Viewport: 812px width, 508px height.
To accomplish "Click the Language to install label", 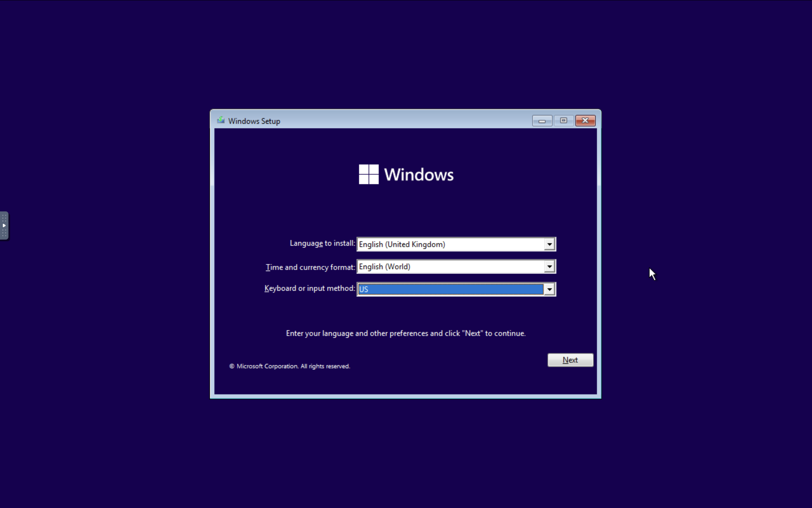I will coord(322,243).
